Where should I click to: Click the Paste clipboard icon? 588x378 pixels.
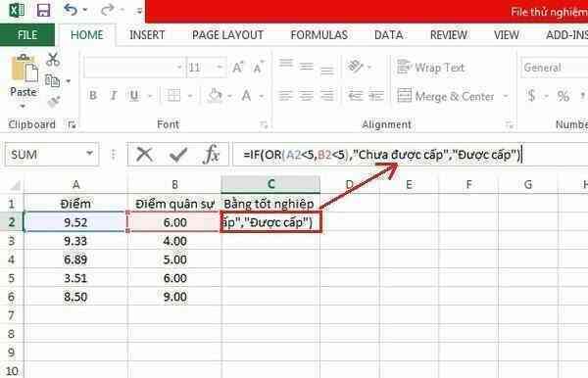pyautogui.click(x=24, y=69)
